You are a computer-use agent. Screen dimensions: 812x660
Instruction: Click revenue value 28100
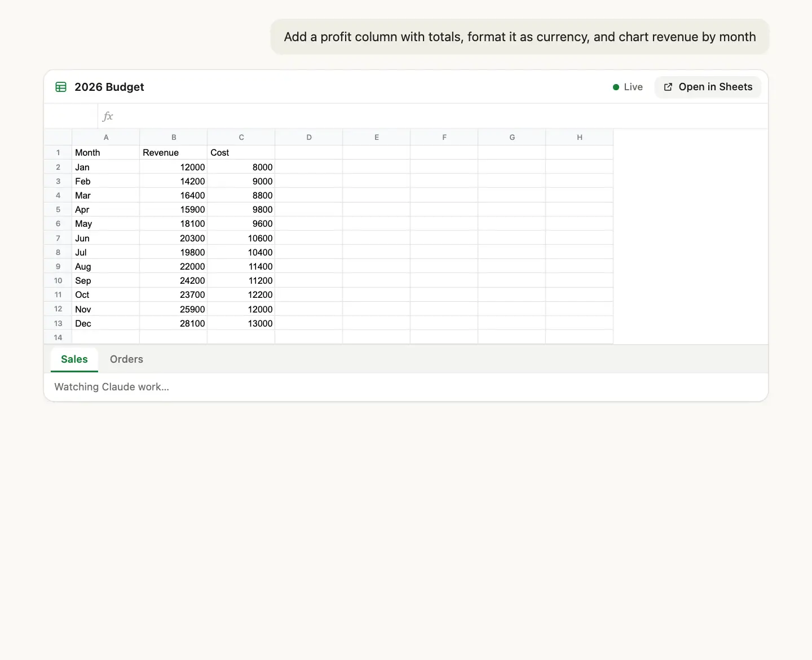pyautogui.click(x=174, y=323)
